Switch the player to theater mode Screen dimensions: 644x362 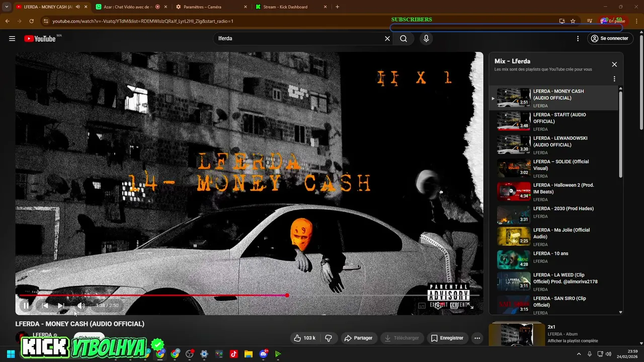(x=454, y=305)
